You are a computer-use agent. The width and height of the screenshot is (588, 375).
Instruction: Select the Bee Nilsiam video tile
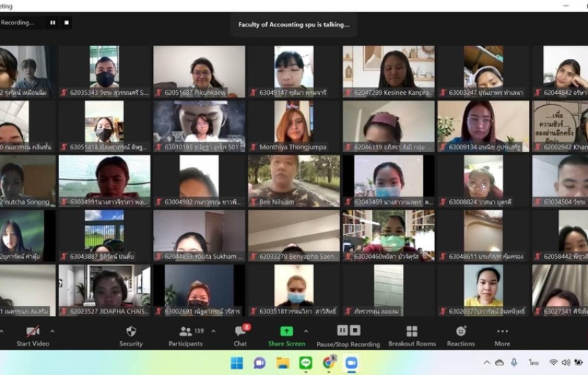coord(293,180)
